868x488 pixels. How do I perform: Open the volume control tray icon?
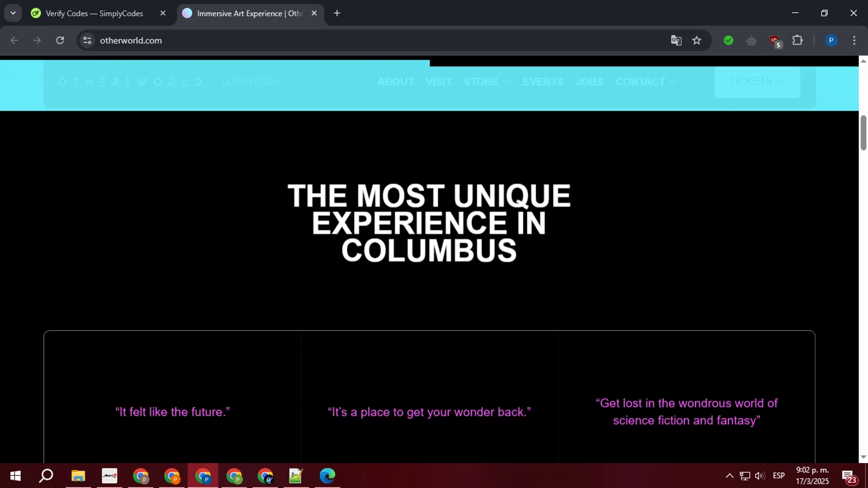[x=760, y=476]
